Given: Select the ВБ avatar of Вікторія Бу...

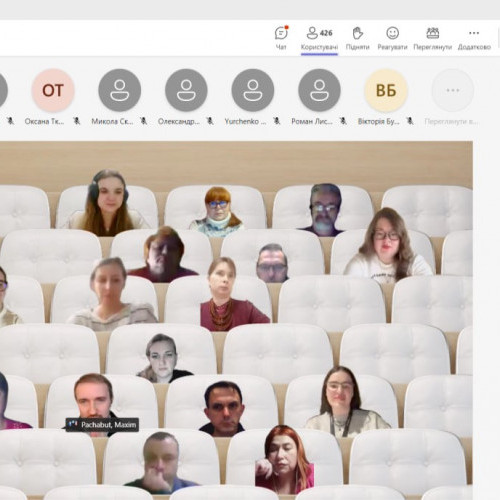Looking at the screenshot, I should pyautogui.click(x=386, y=90).
